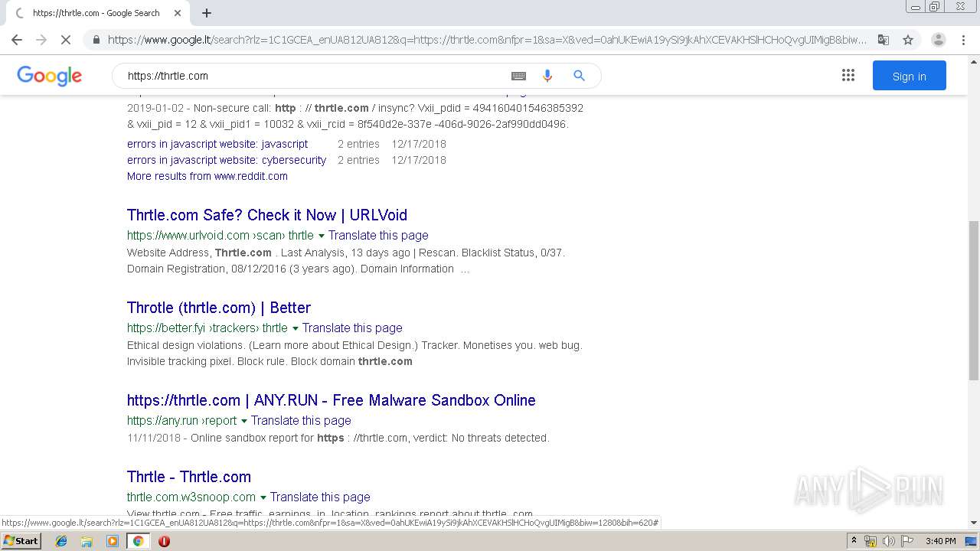Viewport: 980px width, 551px height.
Task: Expand any.run result options arrow
Action: pos(244,421)
